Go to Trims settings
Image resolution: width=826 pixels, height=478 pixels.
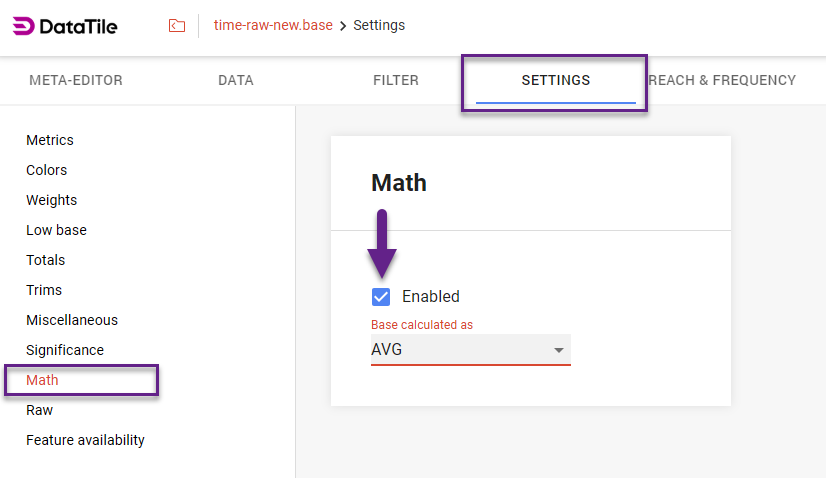[44, 290]
